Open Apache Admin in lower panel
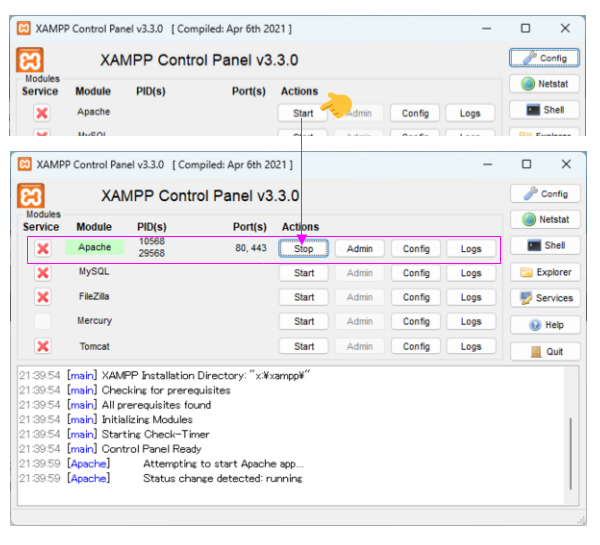The width and height of the screenshot is (600, 545). point(360,249)
